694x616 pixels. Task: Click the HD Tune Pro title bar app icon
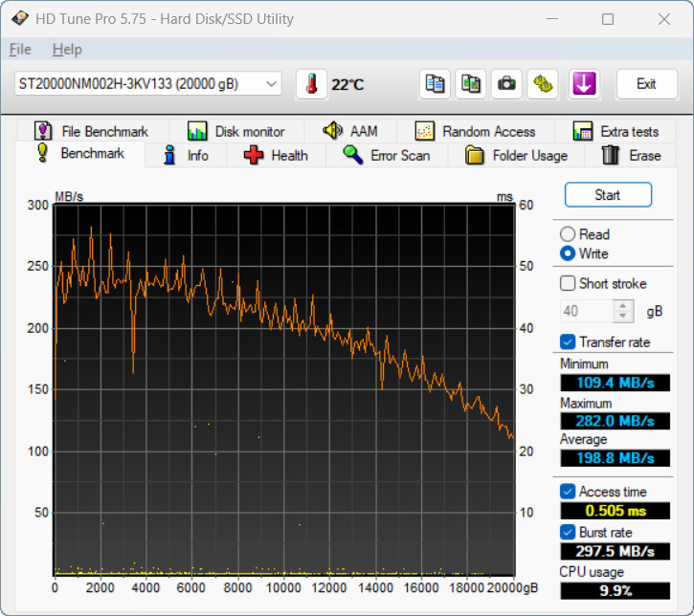(x=20, y=19)
